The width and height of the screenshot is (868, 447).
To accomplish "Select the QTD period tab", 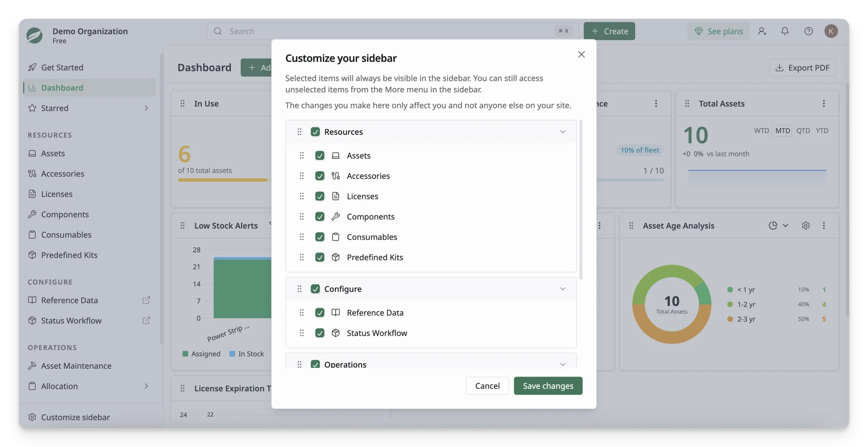I will [x=803, y=131].
